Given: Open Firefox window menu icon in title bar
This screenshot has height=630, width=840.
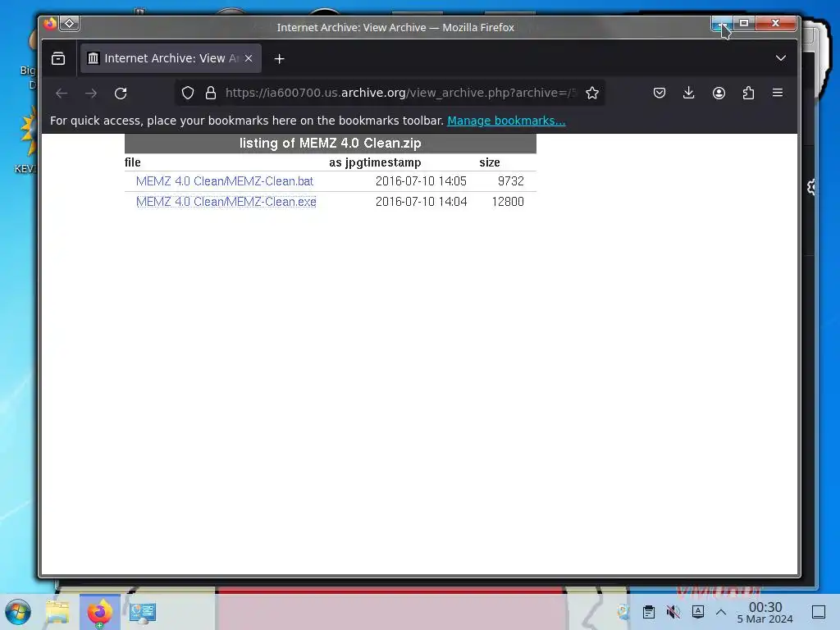Looking at the screenshot, I should click(x=50, y=24).
